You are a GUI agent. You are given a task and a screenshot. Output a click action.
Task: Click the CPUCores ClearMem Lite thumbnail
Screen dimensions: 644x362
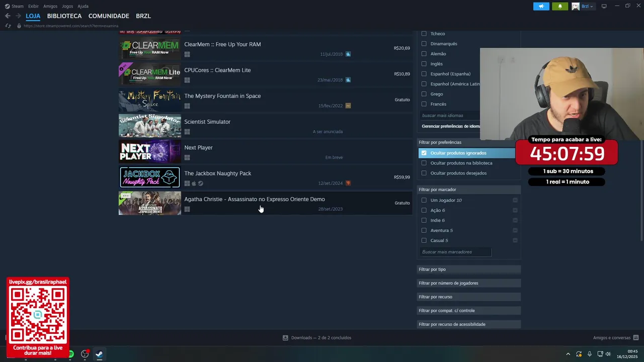point(150,74)
